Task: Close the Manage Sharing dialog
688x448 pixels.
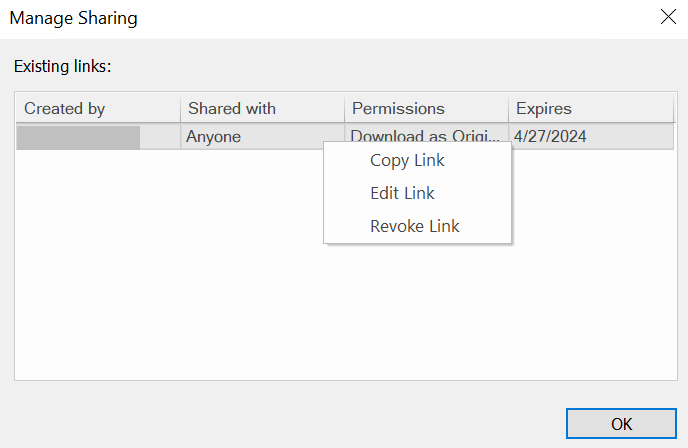Action: click(668, 17)
